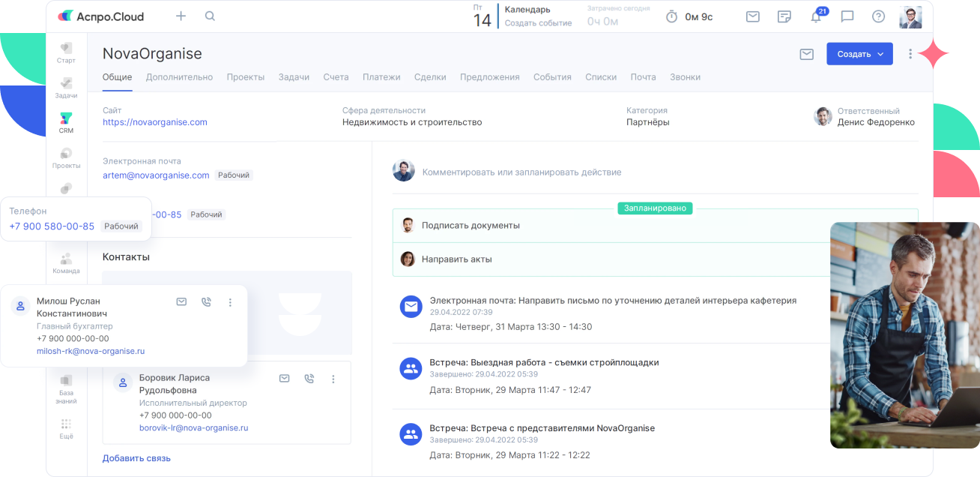Switch to the Сделки tab

[430, 77]
